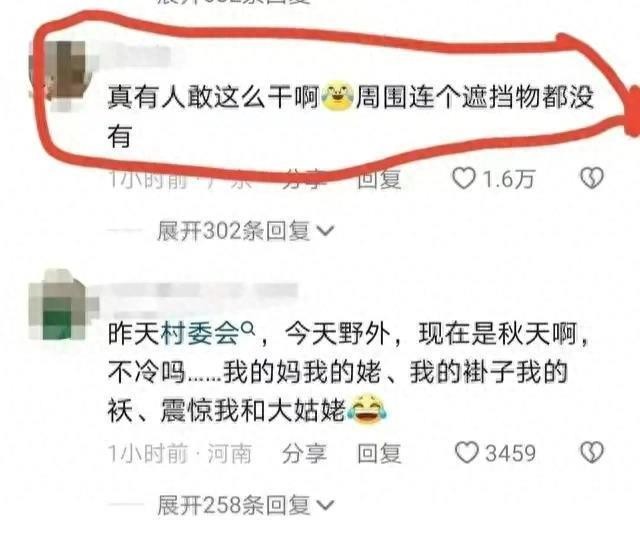Open the second commenter's green avatar

click(x=61, y=304)
